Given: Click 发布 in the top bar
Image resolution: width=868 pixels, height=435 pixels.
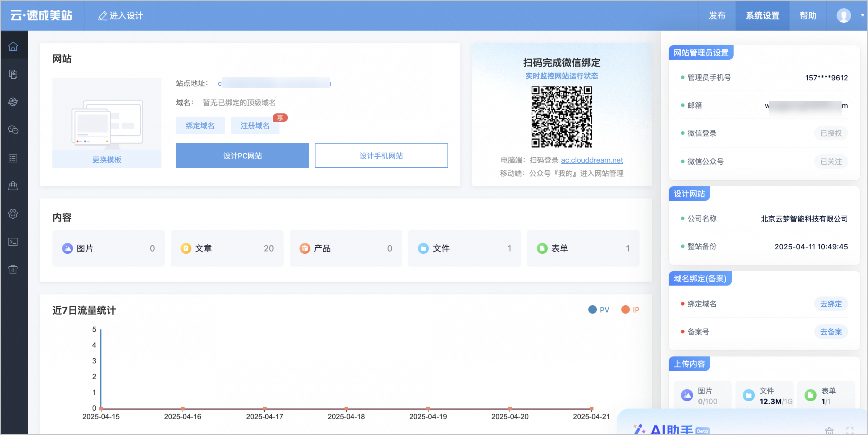Looking at the screenshot, I should [717, 16].
